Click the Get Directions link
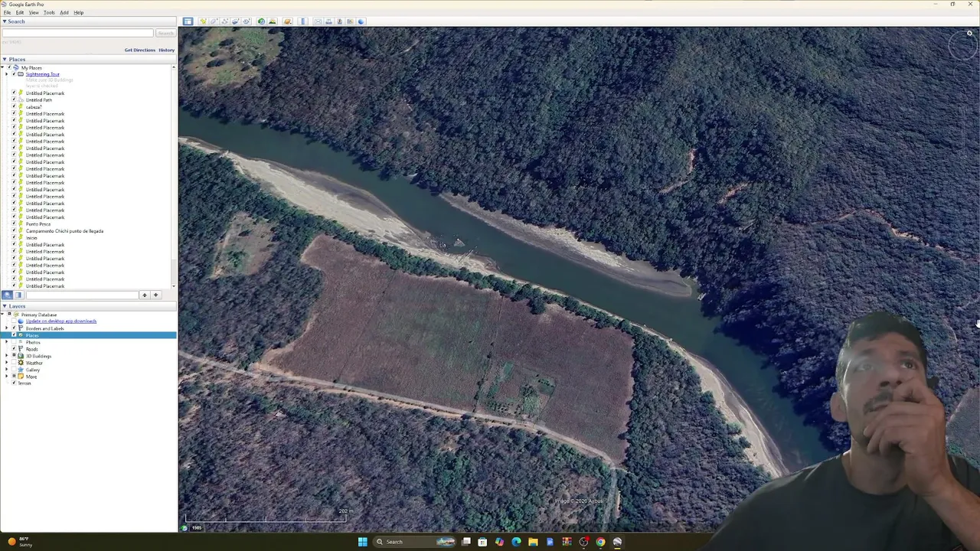This screenshot has width=980, height=551. click(139, 50)
